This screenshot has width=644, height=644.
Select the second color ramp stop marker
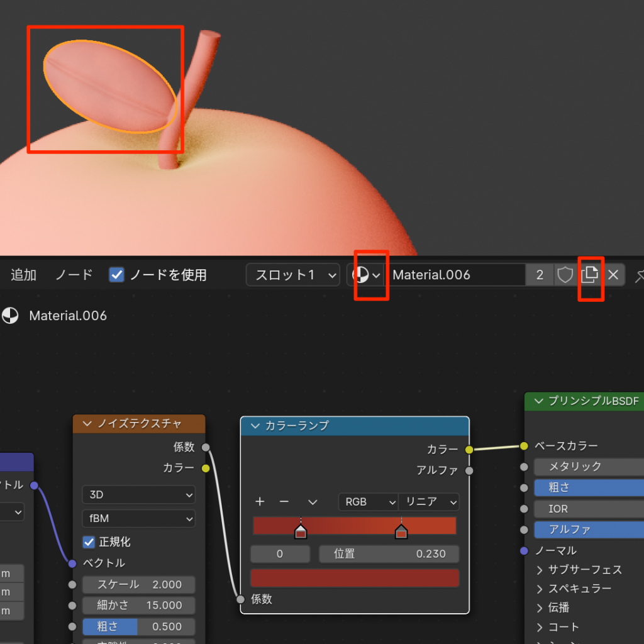point(401,532)
